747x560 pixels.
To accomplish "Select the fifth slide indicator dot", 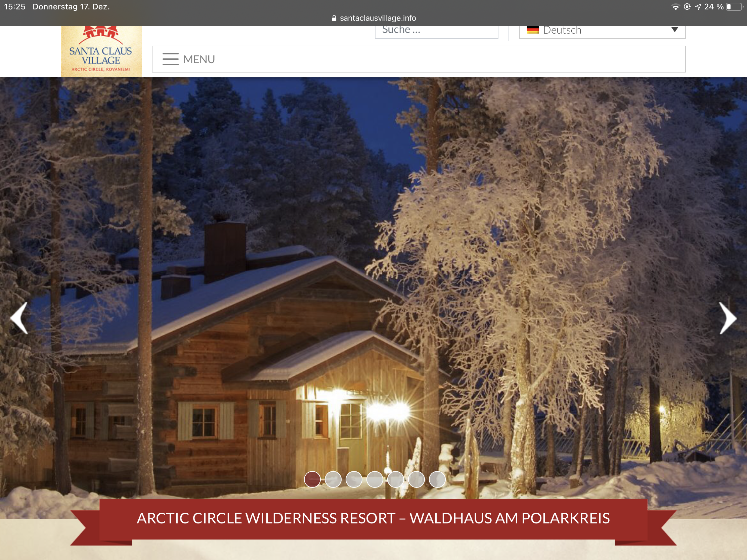I will click(395, 479).
